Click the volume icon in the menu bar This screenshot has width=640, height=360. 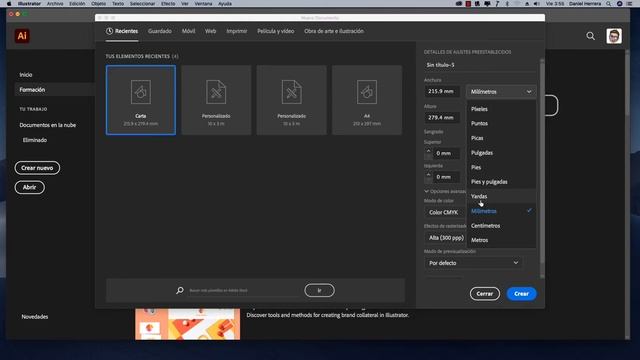coord(536,3)
